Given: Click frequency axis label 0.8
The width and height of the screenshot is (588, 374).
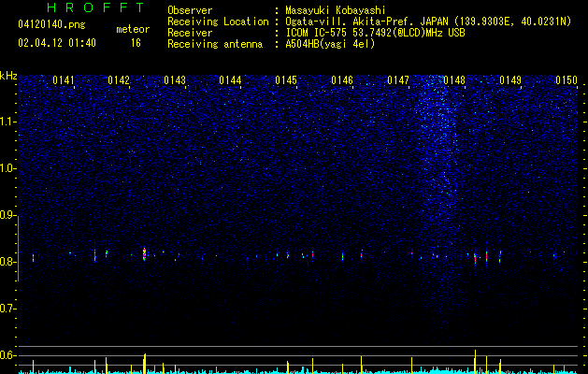Looking at the screenshot, I should [7, 262].
